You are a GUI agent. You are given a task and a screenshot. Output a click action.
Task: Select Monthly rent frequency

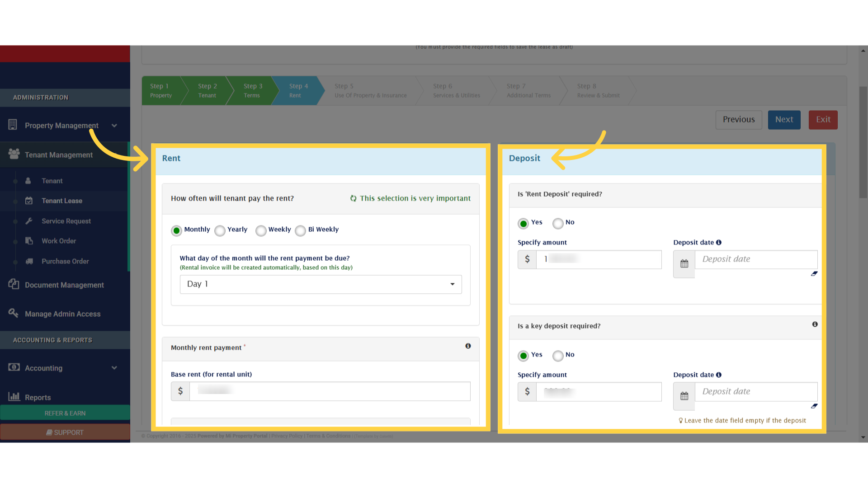(177, 231)
